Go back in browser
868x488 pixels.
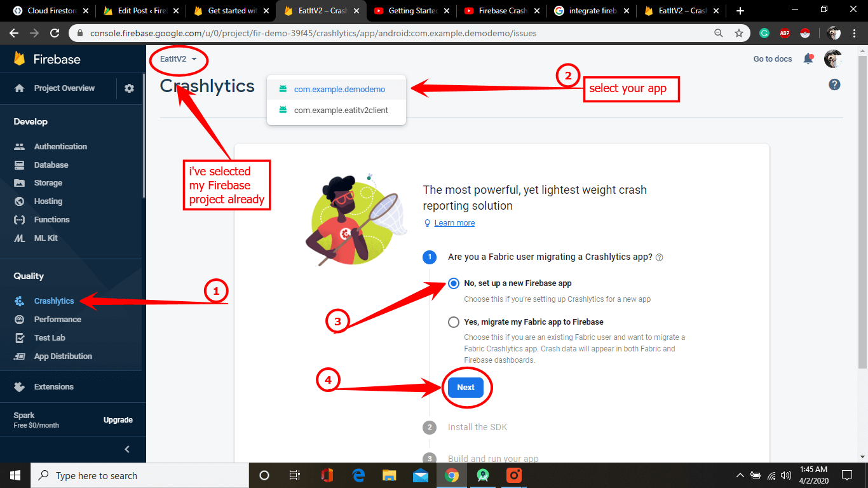(x=14, y=33)
